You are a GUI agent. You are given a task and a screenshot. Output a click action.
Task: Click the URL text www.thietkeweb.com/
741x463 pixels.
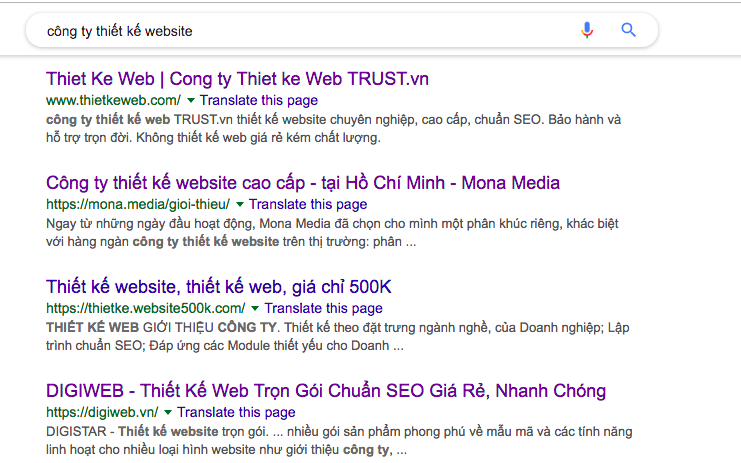113,100
